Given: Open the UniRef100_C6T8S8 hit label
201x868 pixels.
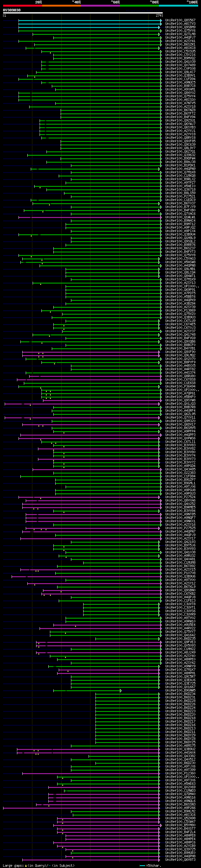Looking at the screenshot, I should click(180, 380).
